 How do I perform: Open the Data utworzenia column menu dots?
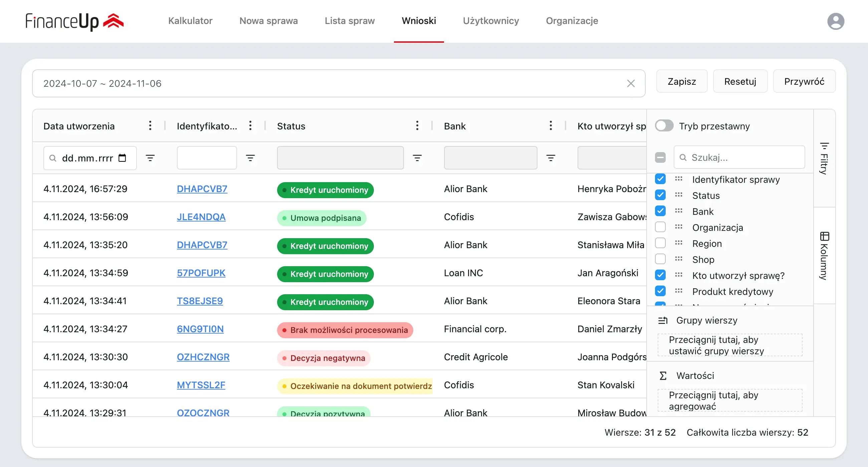(150, 126)
